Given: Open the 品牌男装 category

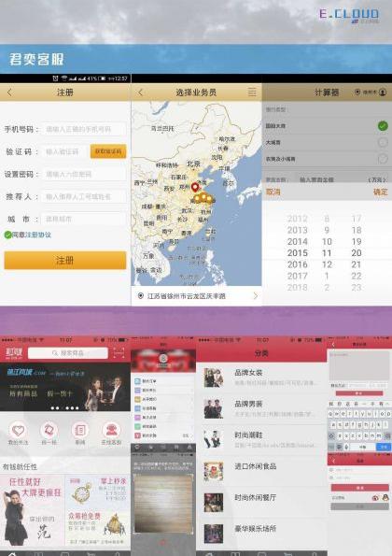Looking at the screenshot, I should point(261,408).
